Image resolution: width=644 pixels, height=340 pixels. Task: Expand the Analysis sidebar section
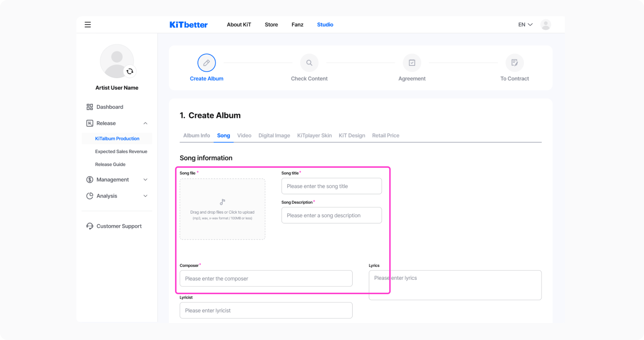pyautogui.click(x=145, y=196)
